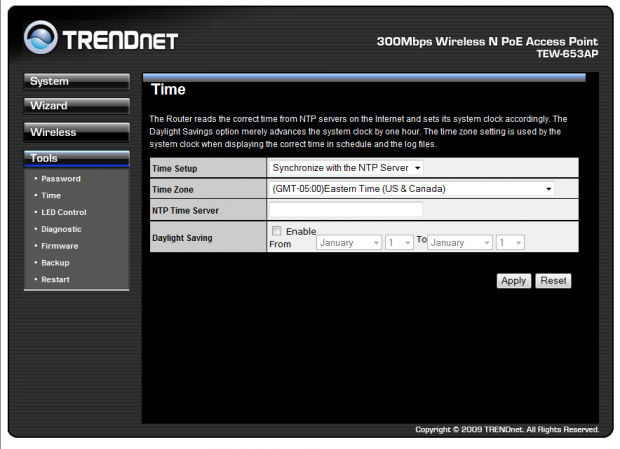Enable the Daylight Saving checkbox
The width and height of the screenshot is (620, 449).
pyautogui.click(x=277, y=230)
